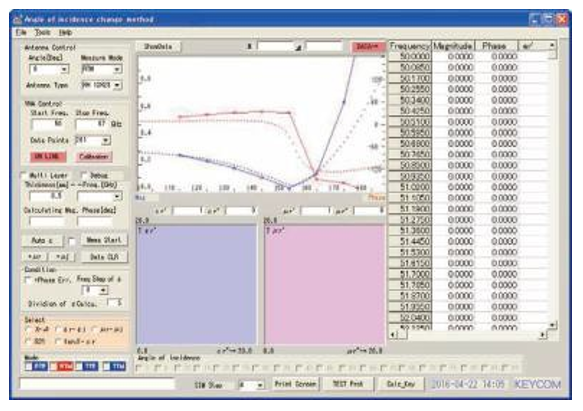
Task: Click the first input field above the graph
Action: (x=275, y=46)
